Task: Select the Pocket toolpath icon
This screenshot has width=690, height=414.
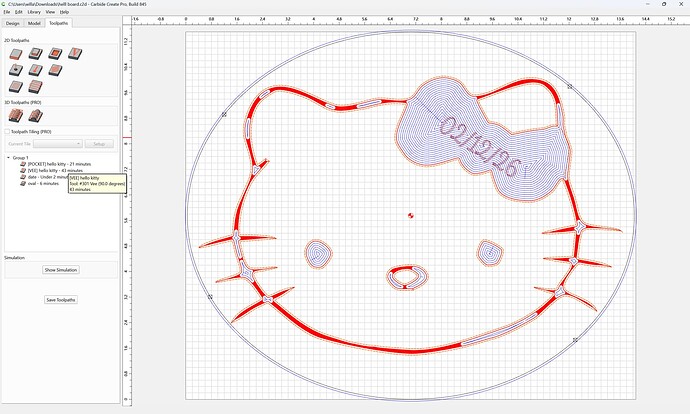Action: [36, 54]
